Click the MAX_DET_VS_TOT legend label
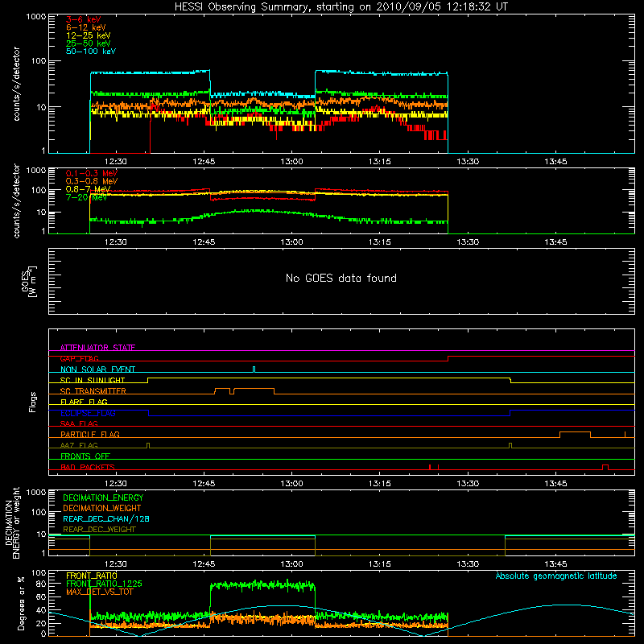Viewport: 644px width, 644px height. click(99, 592)
